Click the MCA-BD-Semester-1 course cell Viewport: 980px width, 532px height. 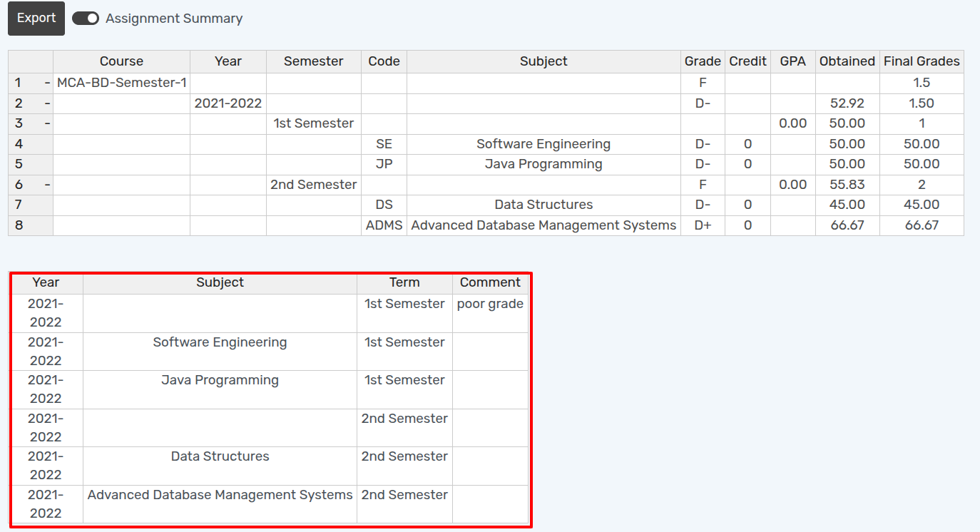[x=121, y=83]
